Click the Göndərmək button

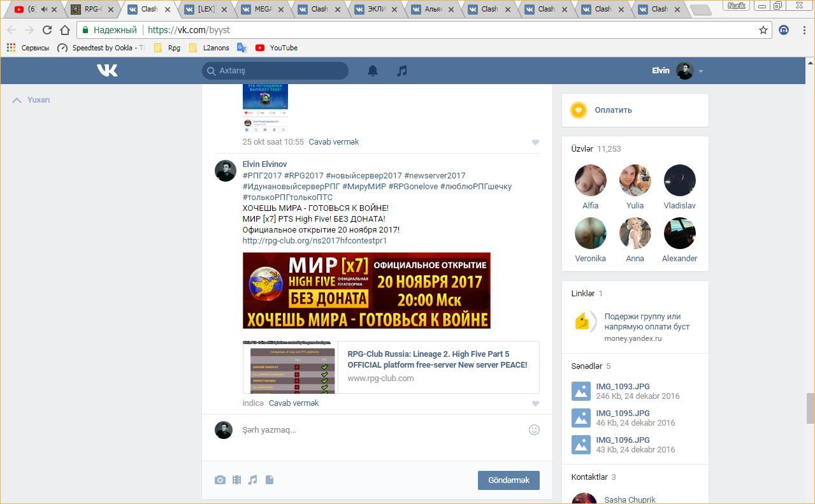[508, 480]
